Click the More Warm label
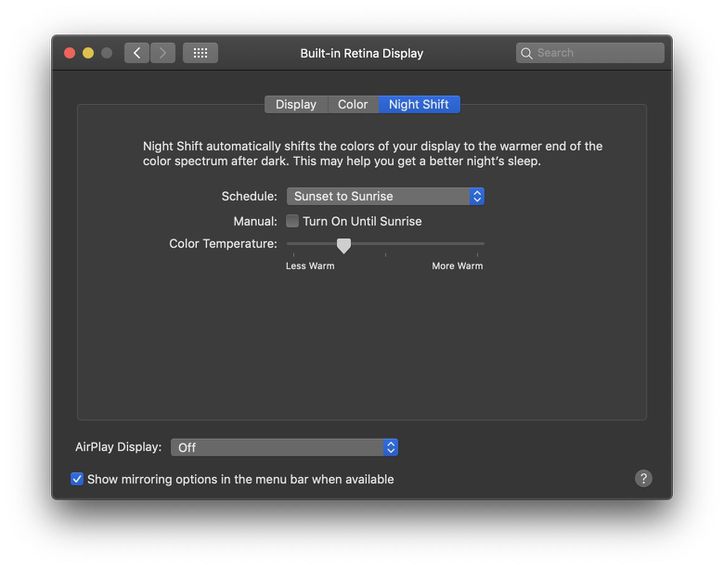Image resolution: width=724 pixels, height=568 pixels. [x=457, y=266]
